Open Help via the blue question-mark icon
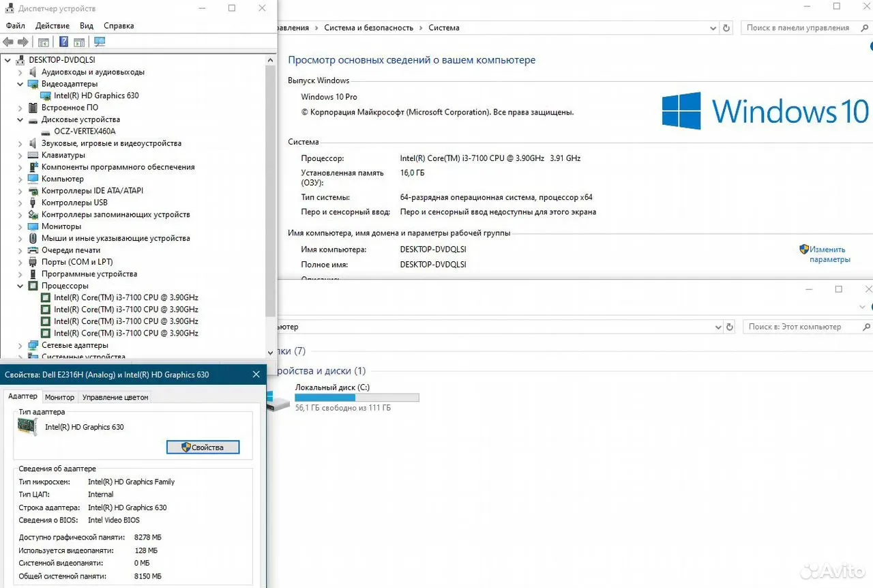 (x=64, y=42)
